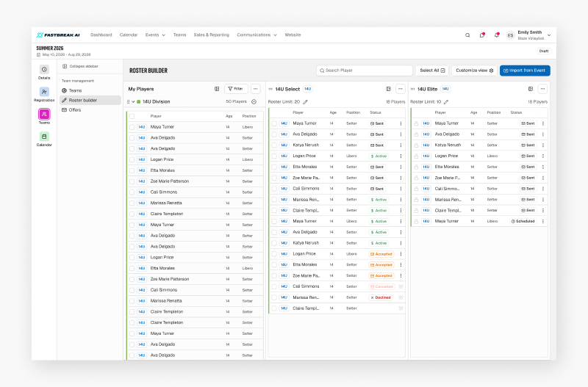The image size is (588, 387).
Task: Click the ES user avatar
Action: coord(510,35)
